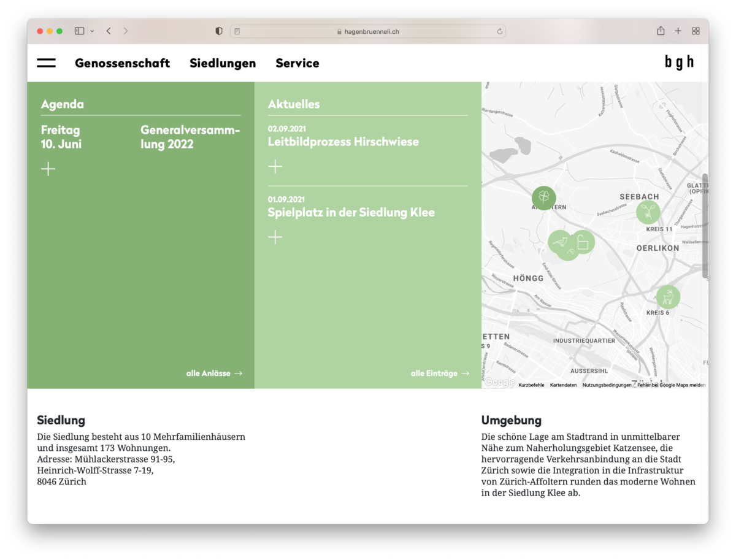Select the open padlock map marker
The image size is (736, 560).
583,242
